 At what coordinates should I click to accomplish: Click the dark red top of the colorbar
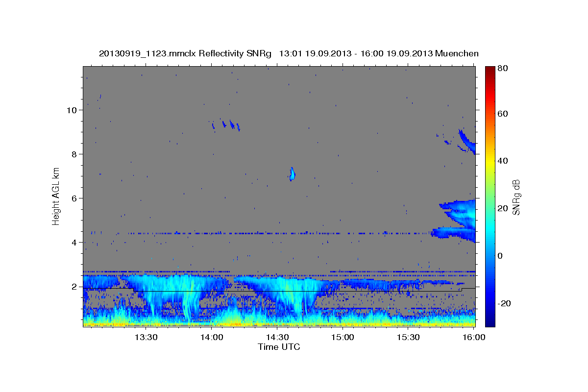(x=490, y=70)
